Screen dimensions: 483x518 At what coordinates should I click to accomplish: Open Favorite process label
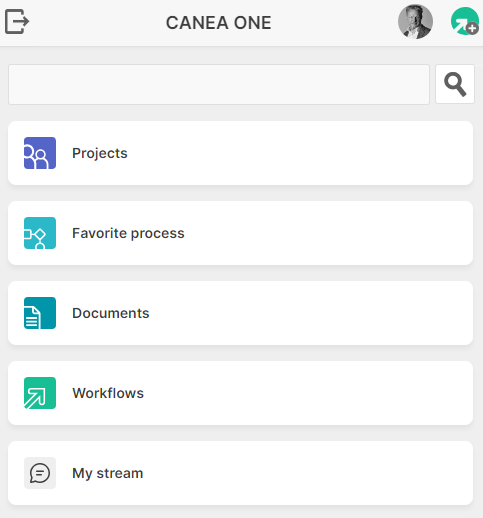(128, 233)
